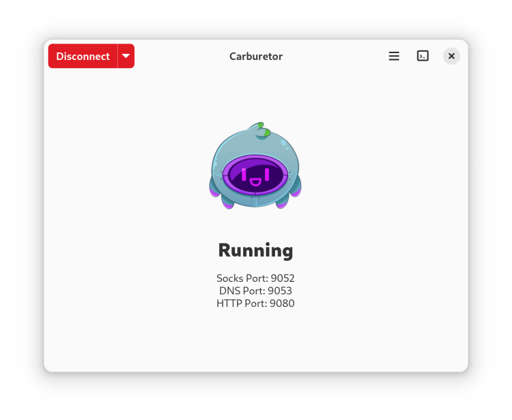Click the mascot's left eye

coord(244,174)
